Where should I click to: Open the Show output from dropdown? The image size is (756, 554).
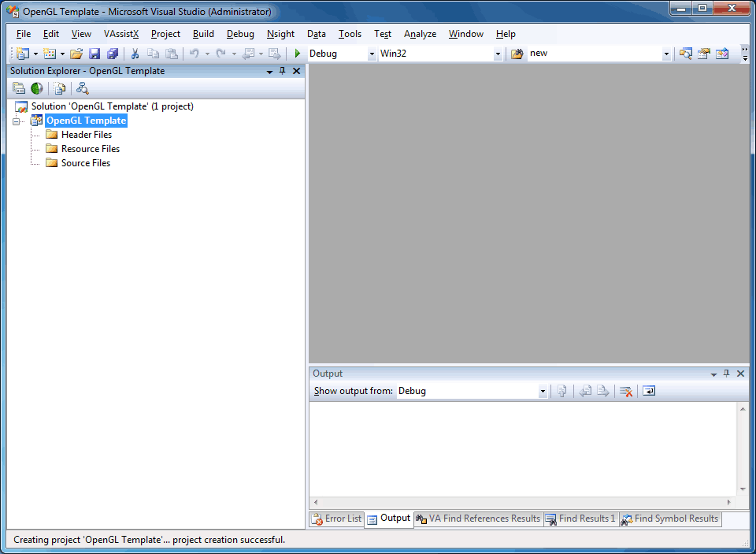click(543, 392)
